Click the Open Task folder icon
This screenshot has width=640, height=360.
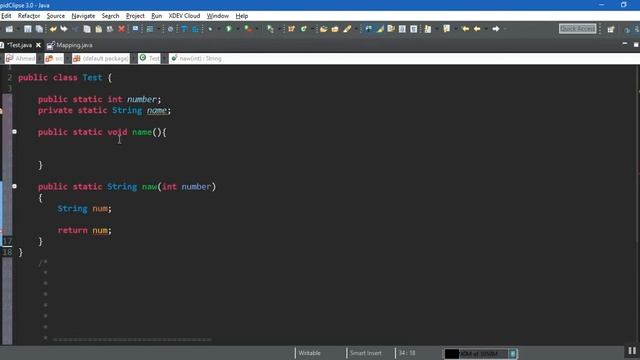[335, 29]
